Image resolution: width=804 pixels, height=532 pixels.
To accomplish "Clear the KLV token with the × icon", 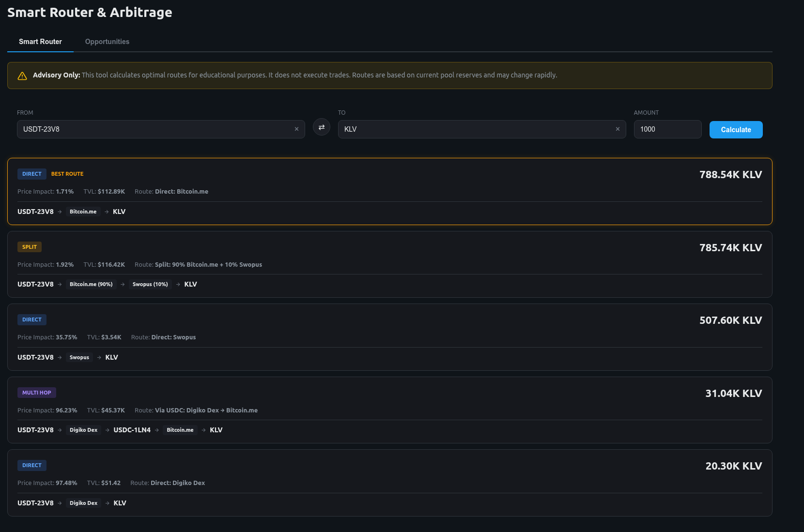I will click(x=618, y=129).
